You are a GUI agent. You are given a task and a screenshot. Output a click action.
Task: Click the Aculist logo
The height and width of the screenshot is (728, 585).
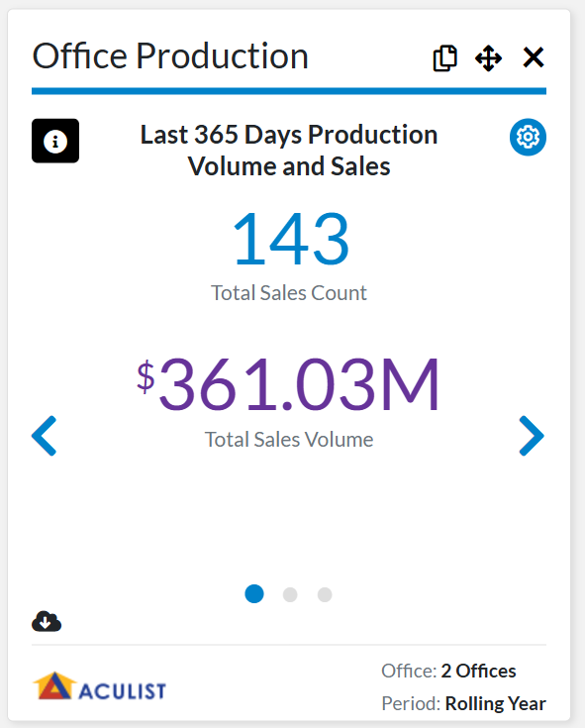click(99, 686)
